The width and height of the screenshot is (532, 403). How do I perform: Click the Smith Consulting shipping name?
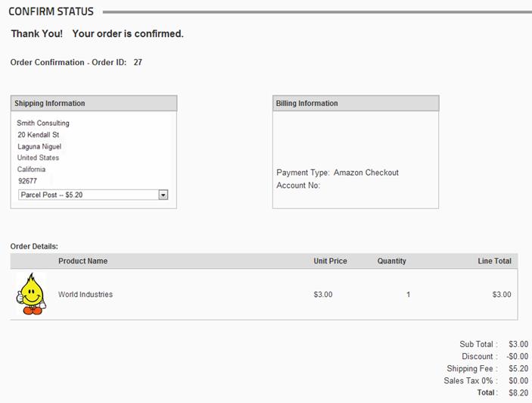pos(43,123)
